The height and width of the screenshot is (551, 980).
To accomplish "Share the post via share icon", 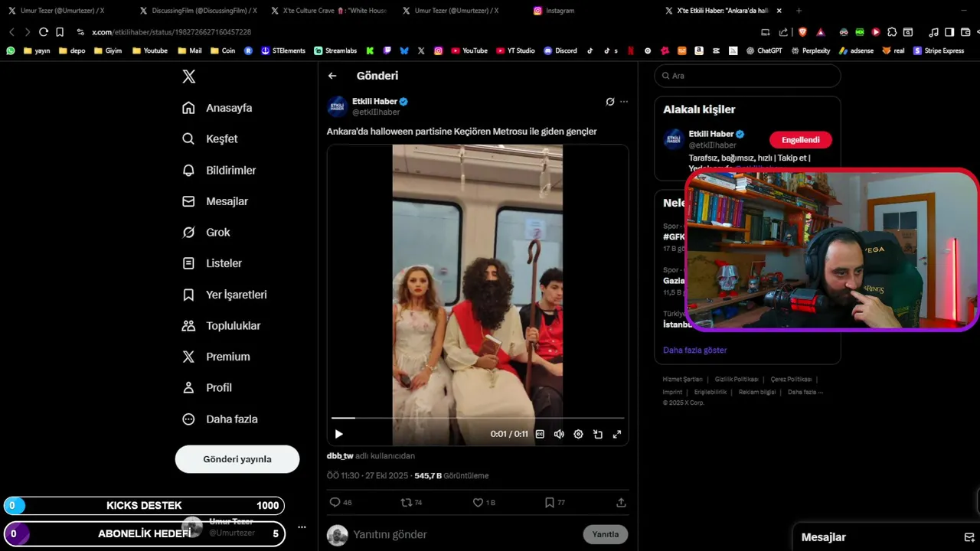I will (x=621, y=503).
